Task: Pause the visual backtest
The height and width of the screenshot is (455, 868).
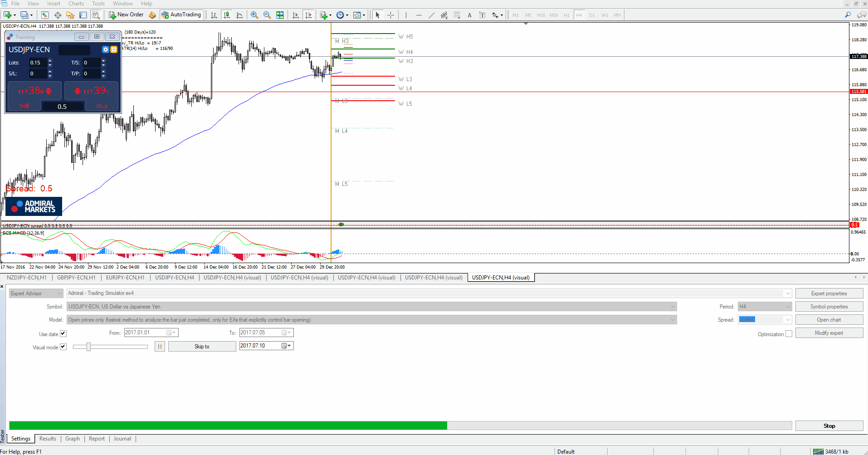Action: click(160, 347)
